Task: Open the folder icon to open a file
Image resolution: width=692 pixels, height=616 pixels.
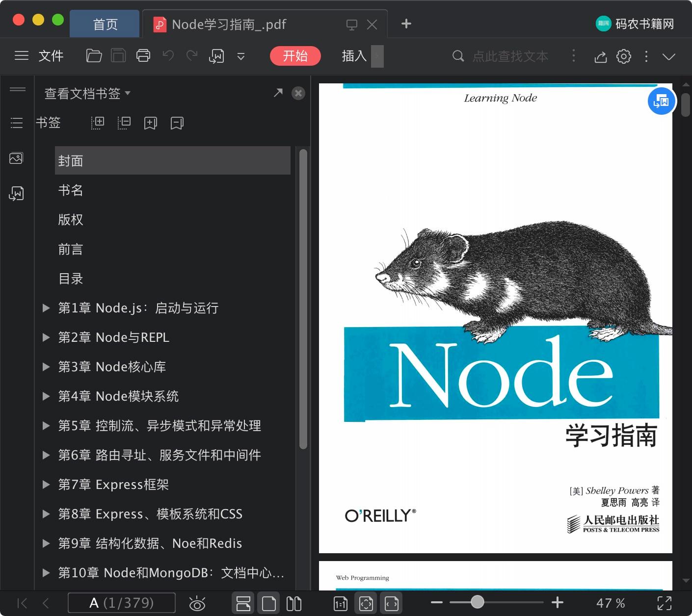Action: tap(94, 56)
